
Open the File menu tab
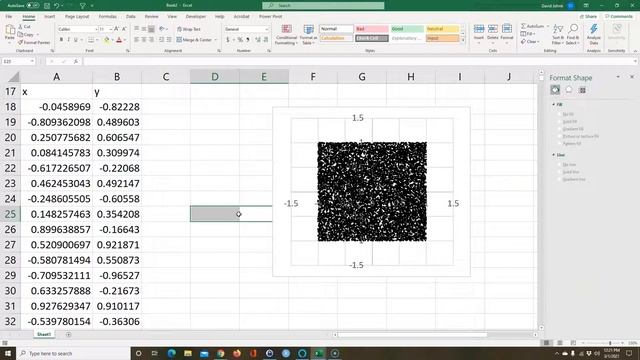click(9, 17)
